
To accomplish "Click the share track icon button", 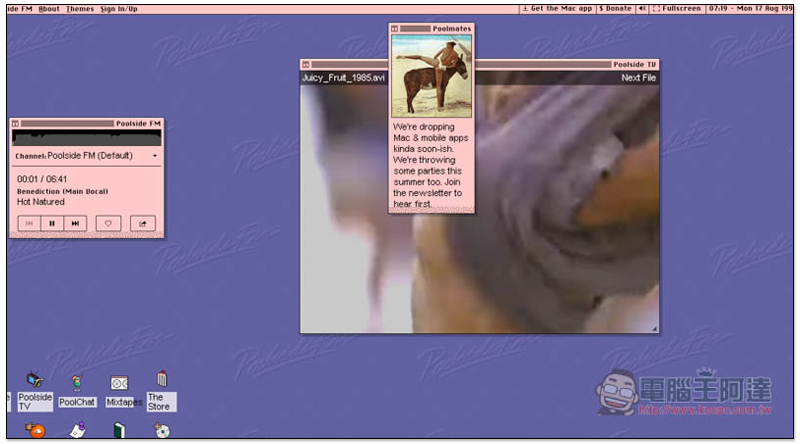I will (x=143, y=224).
